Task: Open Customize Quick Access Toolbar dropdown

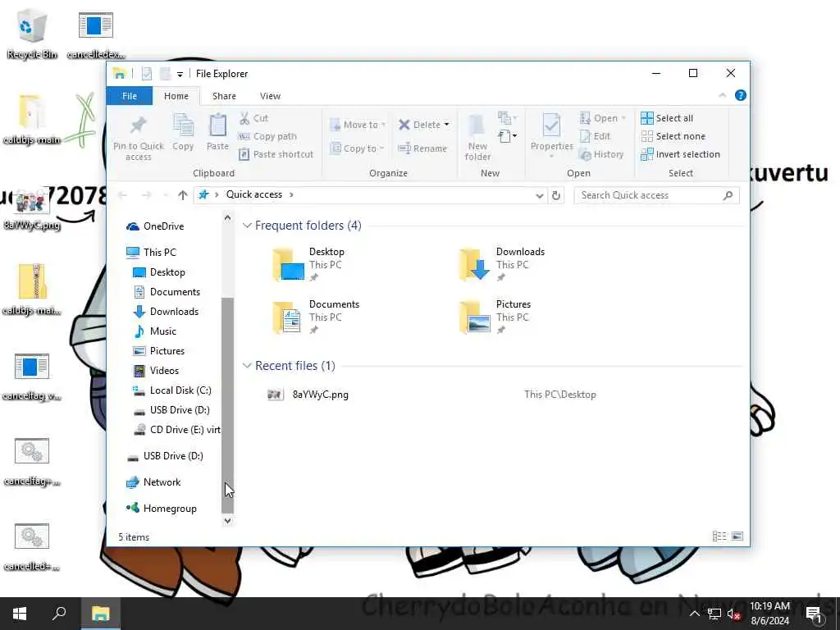Action: point(180,75)
